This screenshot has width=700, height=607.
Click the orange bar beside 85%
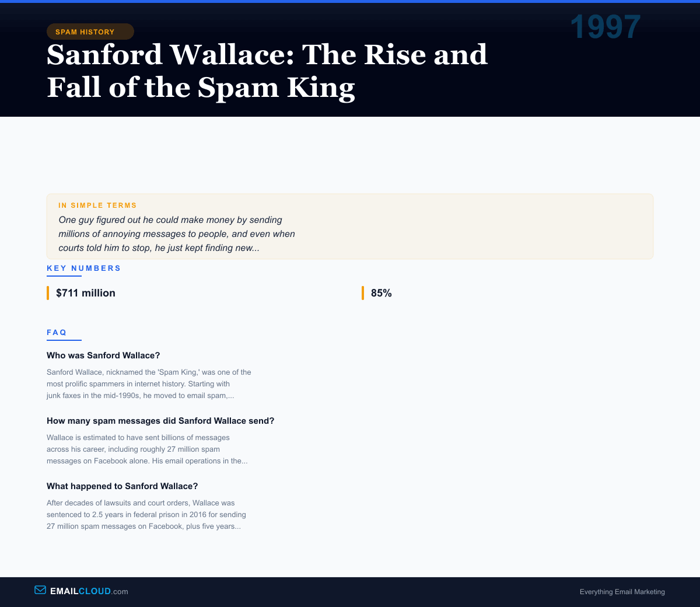(x=363, y=293)
